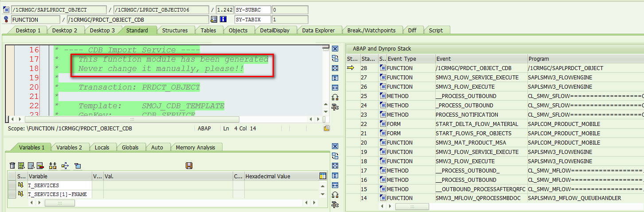Open the Structures tab
This screenshot has width=644, height=212.
[175, 30]
